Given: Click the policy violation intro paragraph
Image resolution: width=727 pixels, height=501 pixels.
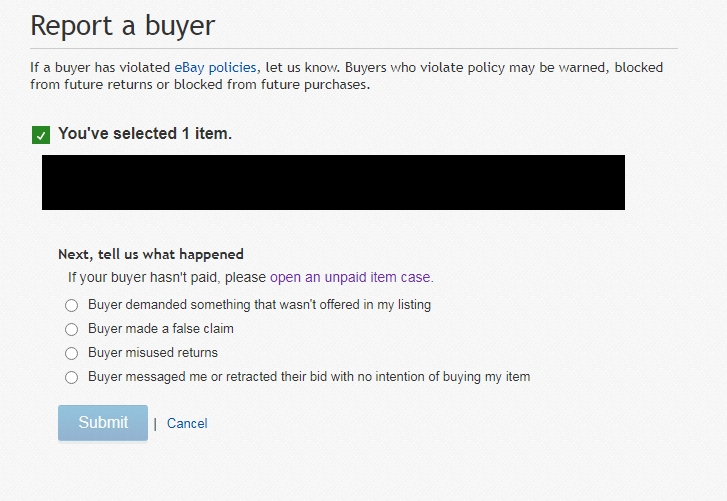Looking at the screenshot, I should pos(347,76).
